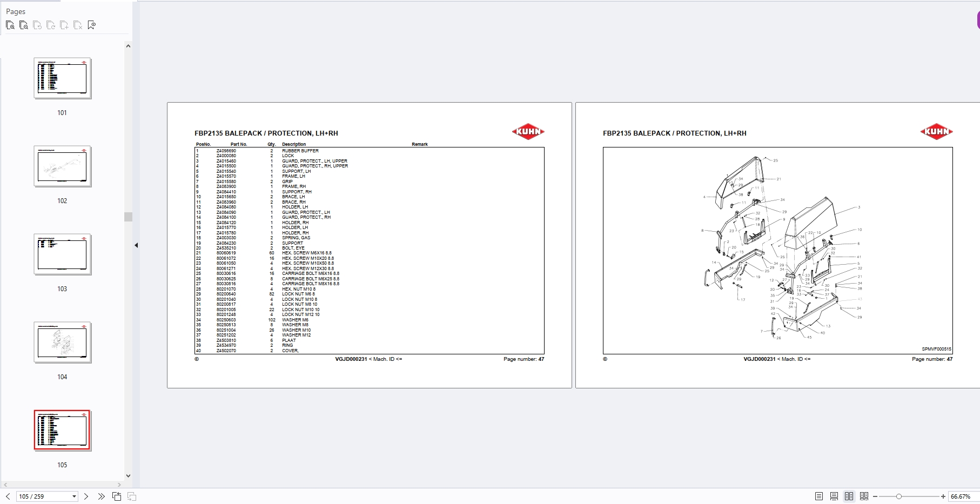The image size is (980, 504).
Task: Switch to single page view
Action: (819, 496)
